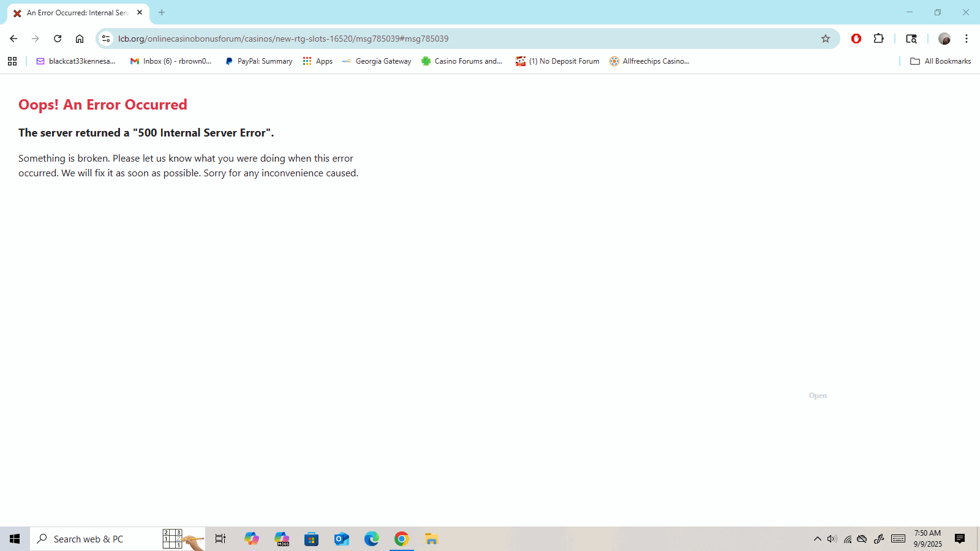Open the PayPal: Summary bookmark

[x=258, y=61]
